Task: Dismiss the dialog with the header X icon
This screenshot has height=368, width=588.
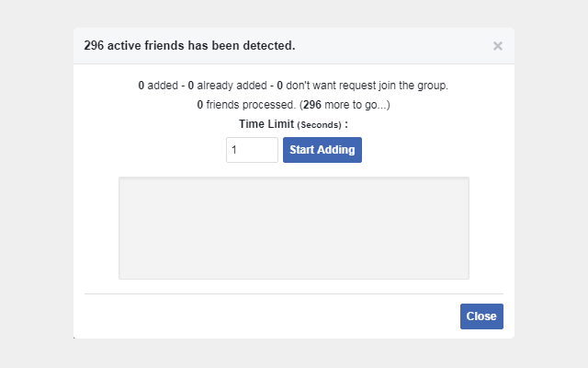Action: coord(498,46)
